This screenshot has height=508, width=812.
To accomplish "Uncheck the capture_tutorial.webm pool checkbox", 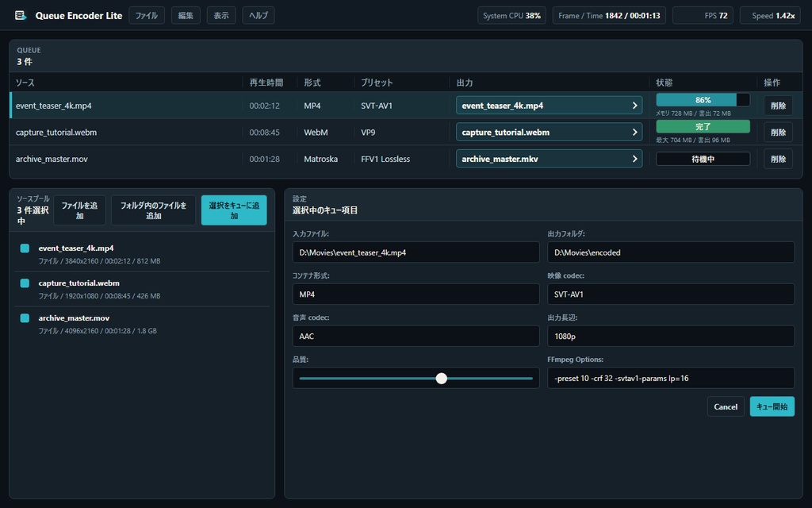I will (x=25, y=283).
